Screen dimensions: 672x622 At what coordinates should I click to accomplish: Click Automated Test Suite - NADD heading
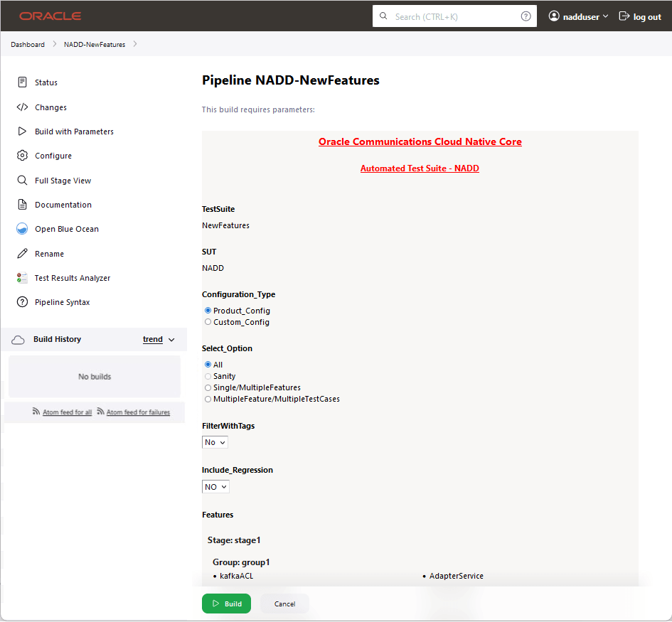420,168
